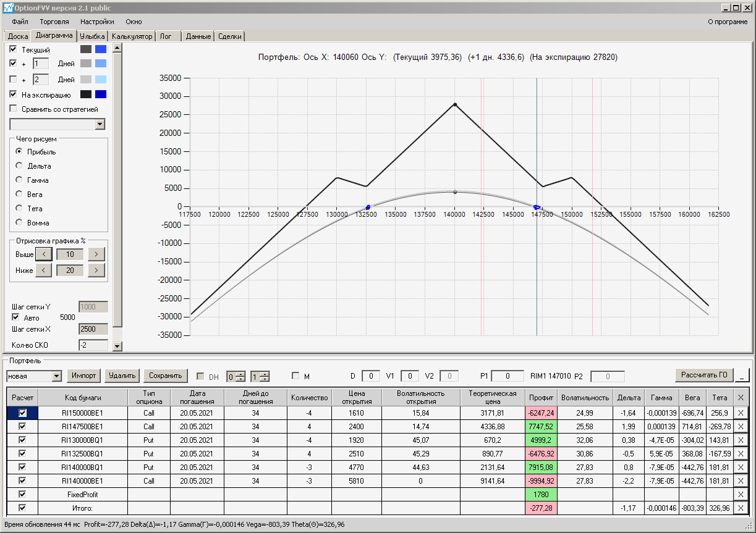Switch to the Данные tab
756x533 pixels.
pos(198,36)
